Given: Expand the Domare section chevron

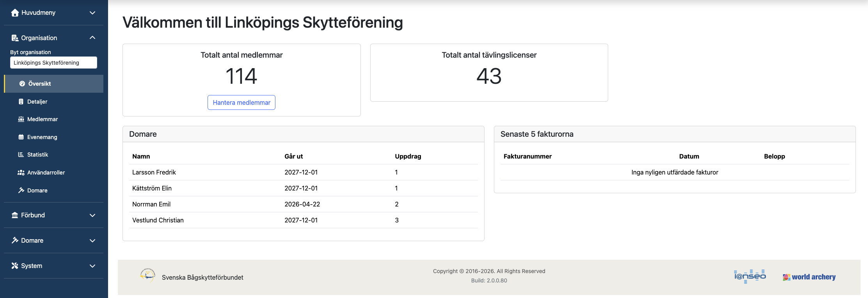Looking at the screenshot, I should [x=92, y=241].
